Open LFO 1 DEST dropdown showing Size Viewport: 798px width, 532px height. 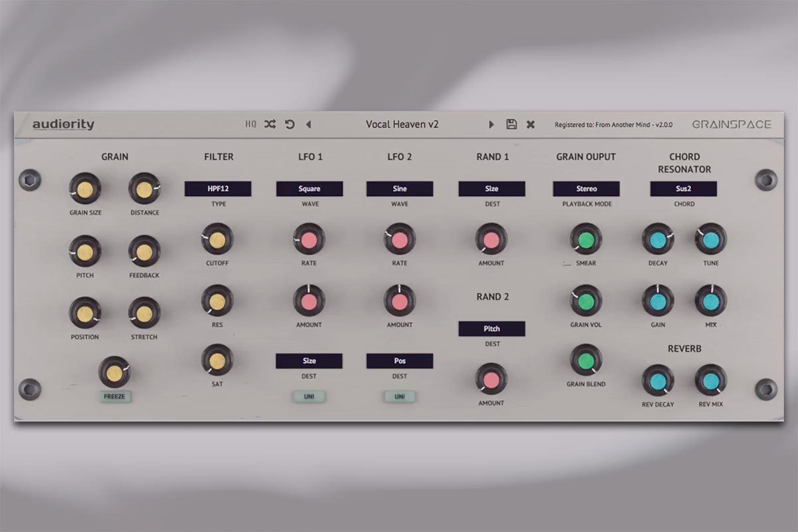click(x=309, y=361)
